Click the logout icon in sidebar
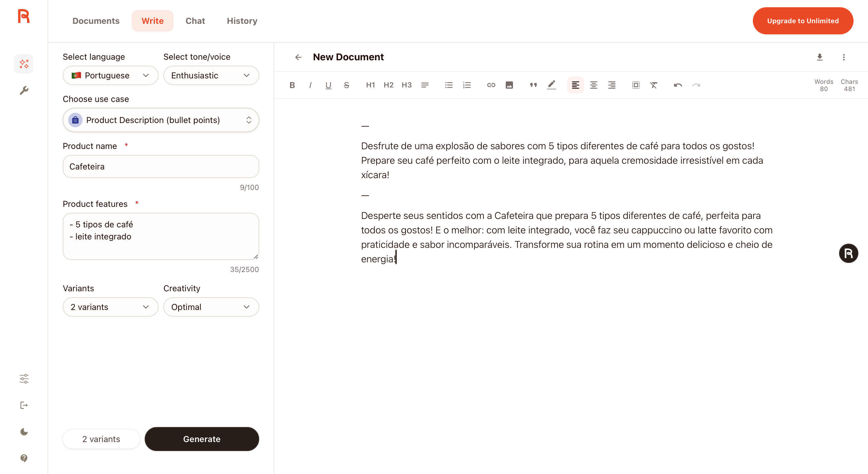This screenshot has height=474, width=868. point(24,405)
